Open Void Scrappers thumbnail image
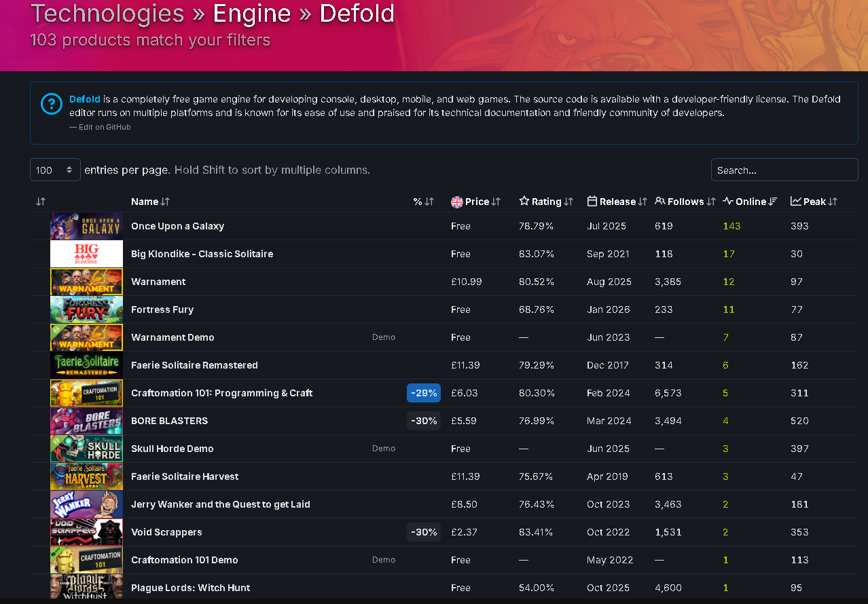Viewport: 868px width, 604px height. 86,532
